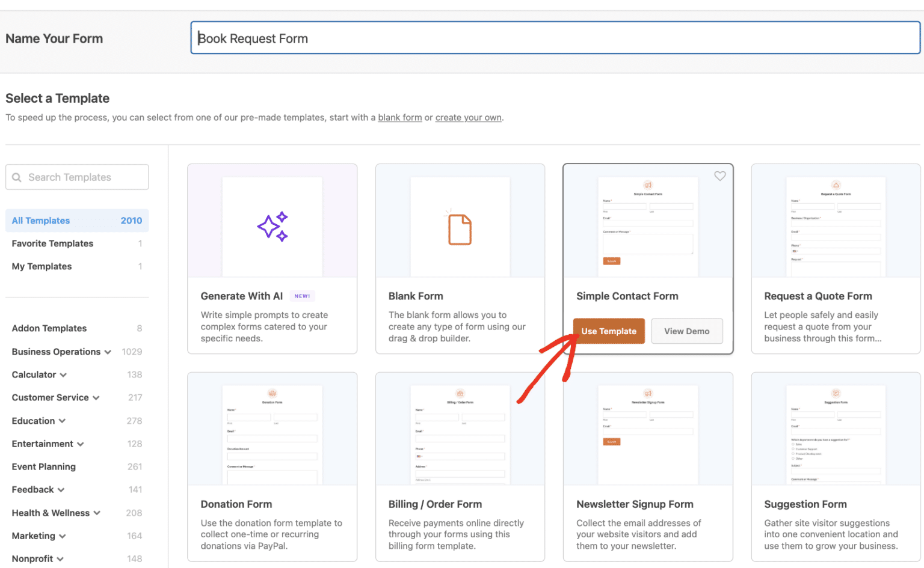Viewport: 924px width, 568px height.
Task: Expand the Customer Service category
Action: click(x=96, y=397)
